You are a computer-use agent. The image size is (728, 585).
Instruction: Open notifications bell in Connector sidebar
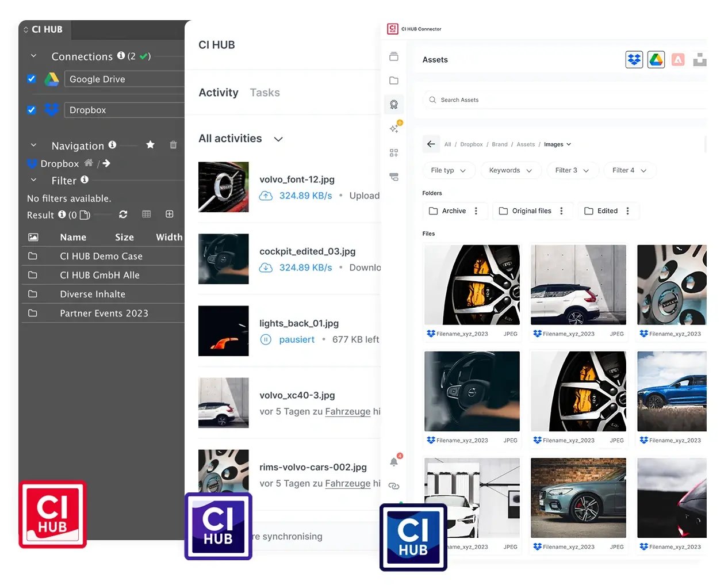(394, 461)
